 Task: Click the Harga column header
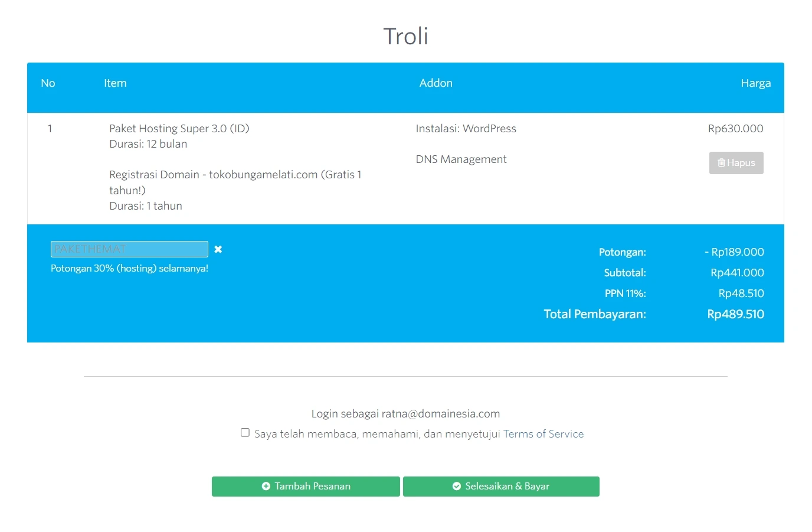756,83
